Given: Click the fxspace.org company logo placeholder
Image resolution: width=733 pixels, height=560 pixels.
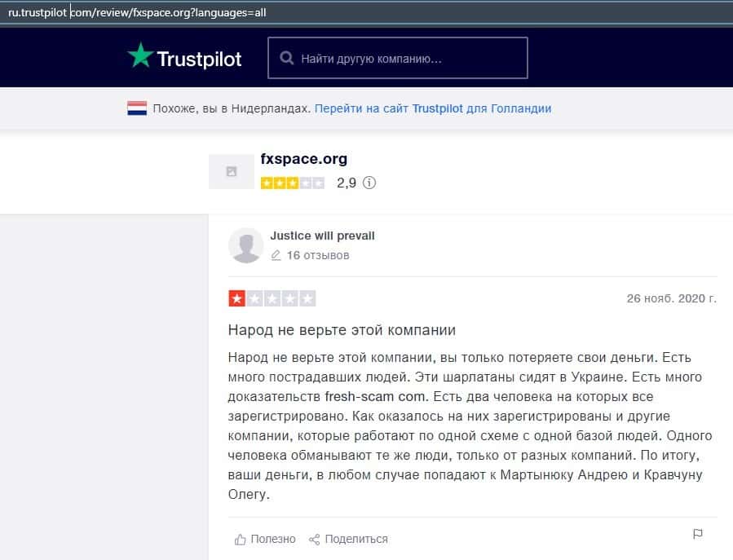Looking at the screenshot, I should tap(232, 171).
